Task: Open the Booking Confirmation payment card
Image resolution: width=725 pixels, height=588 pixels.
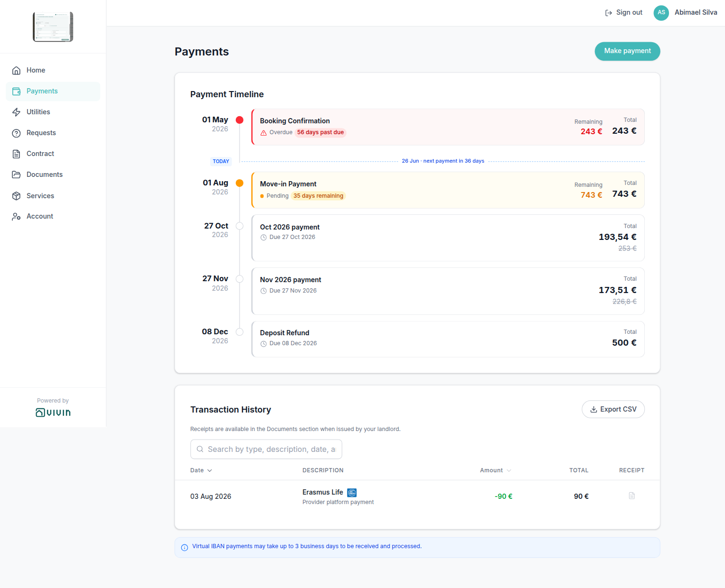Action: (448, 127)
